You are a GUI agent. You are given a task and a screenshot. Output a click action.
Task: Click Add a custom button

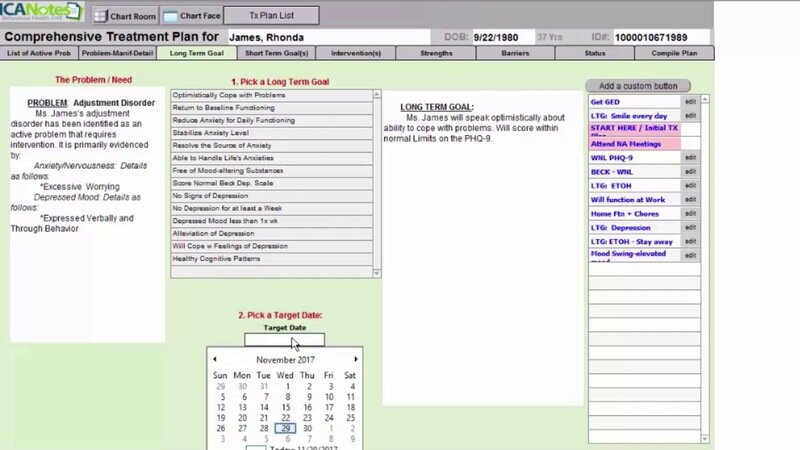[x=638, y=86]
